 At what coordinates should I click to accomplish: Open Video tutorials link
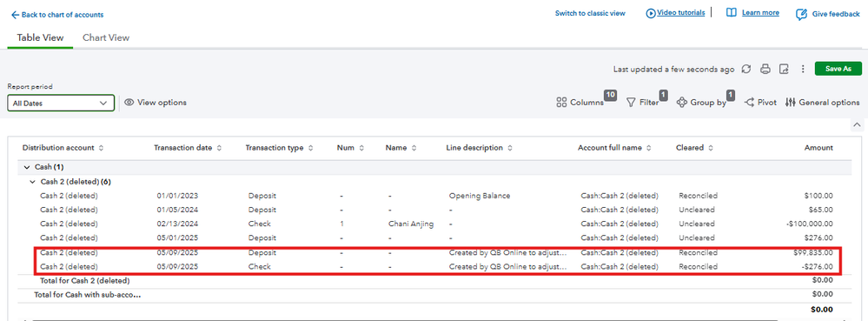(681, 13)
